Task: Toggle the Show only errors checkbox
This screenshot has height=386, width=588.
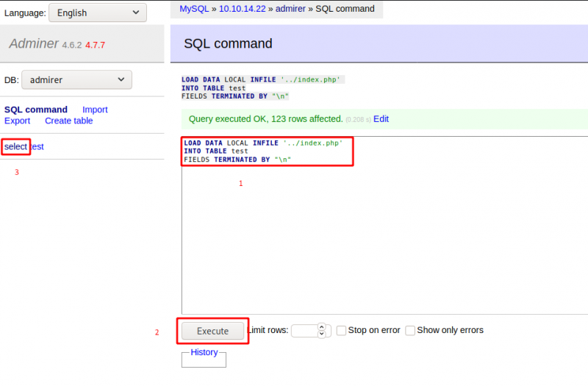Action: pos(410,331)
